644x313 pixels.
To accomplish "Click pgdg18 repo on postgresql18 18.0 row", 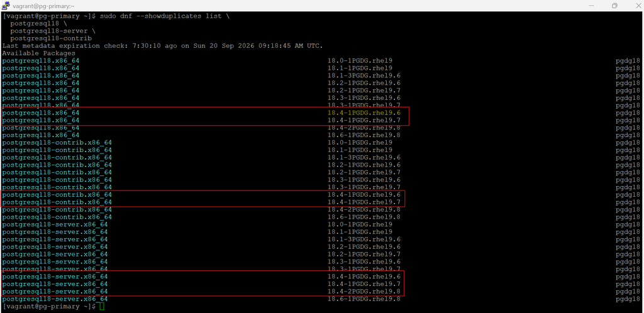I will (628, 61).
